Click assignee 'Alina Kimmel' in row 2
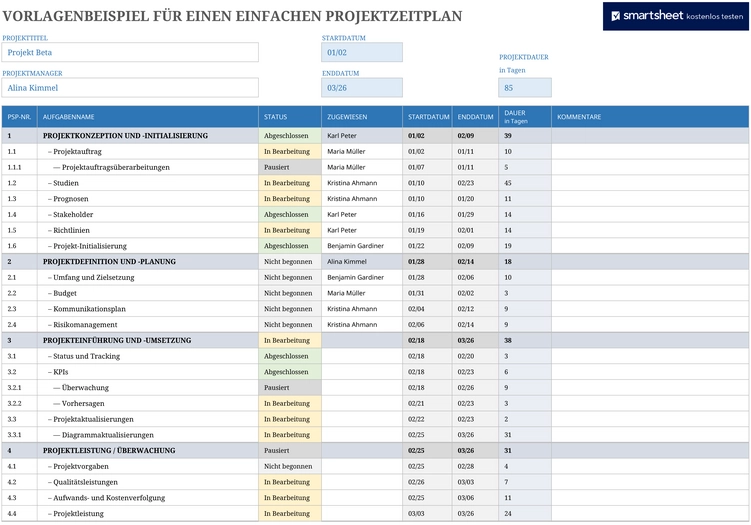This screenshot has height=525, width=751. pyautogui.click(x=347, y=262)
